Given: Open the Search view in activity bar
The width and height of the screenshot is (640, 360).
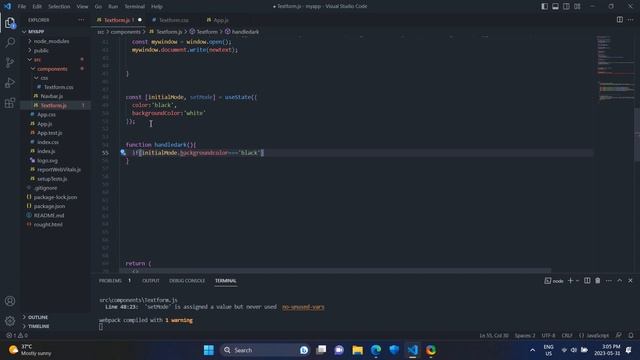Looking at the screenshot, I should click(x=10, y=42).
